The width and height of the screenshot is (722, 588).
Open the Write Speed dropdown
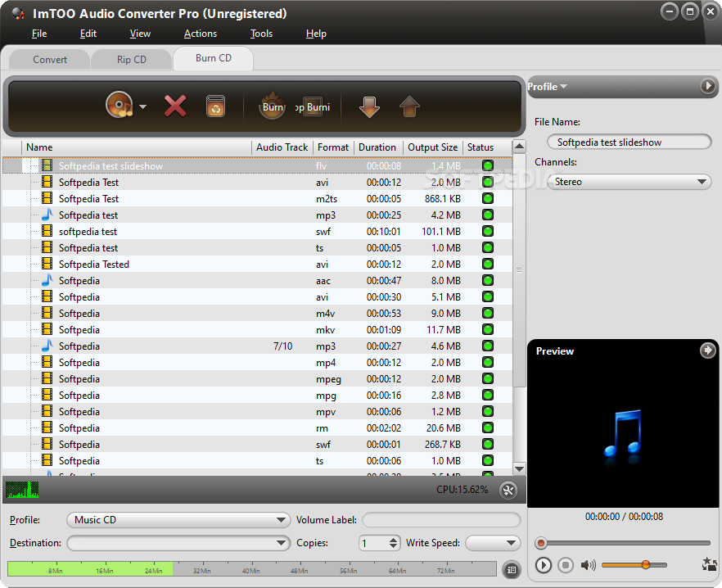click(493, 543)
